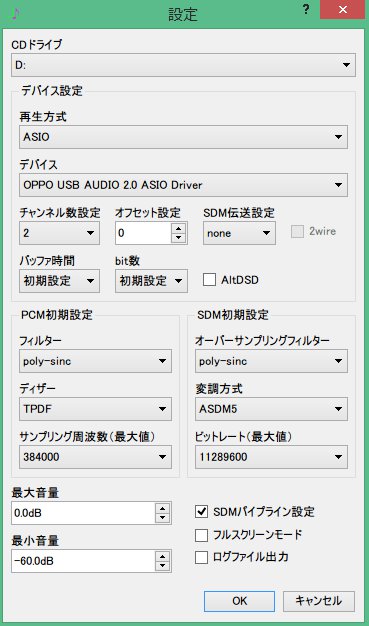Confirm settings with the OK button
This screenshot has height=626, width=369.
pyautogui.click(x=239, y=601)
